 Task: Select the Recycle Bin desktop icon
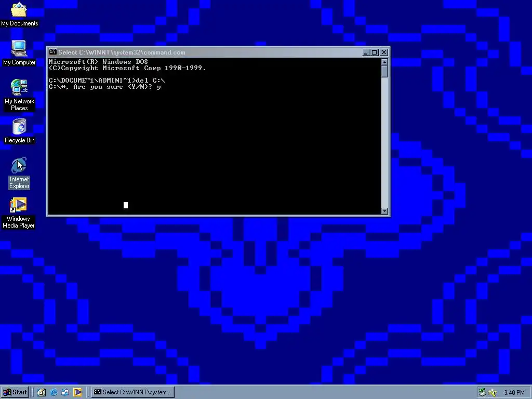(x=19, y=131)
